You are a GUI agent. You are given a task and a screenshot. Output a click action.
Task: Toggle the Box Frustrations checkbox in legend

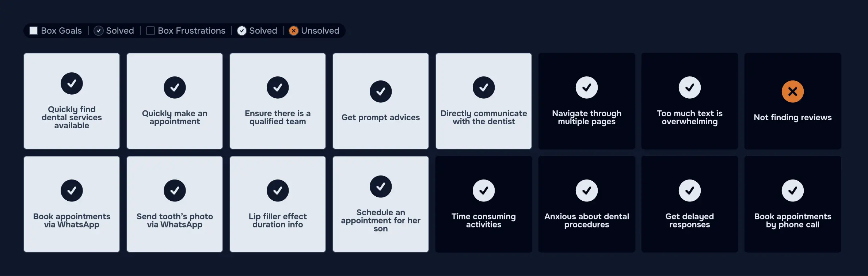[x=150, y=31]
